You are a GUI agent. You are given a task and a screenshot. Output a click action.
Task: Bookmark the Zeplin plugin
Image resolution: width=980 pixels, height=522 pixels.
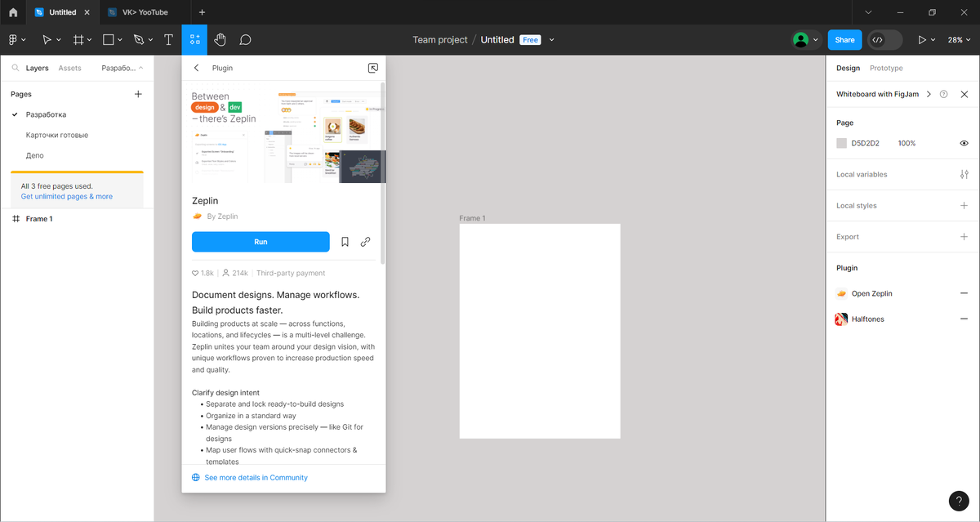tap(345, 242)
